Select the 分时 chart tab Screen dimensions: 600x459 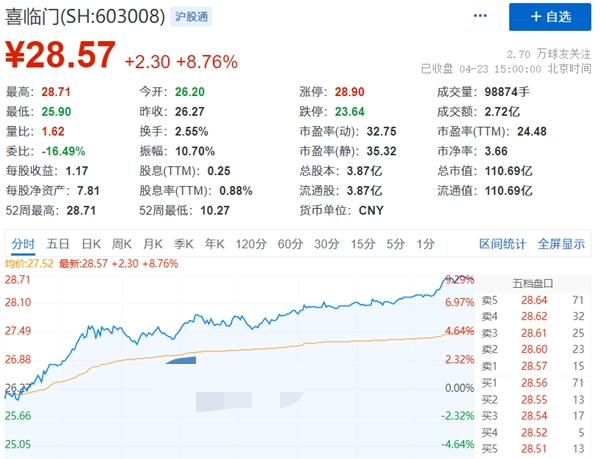pos(23,243)
